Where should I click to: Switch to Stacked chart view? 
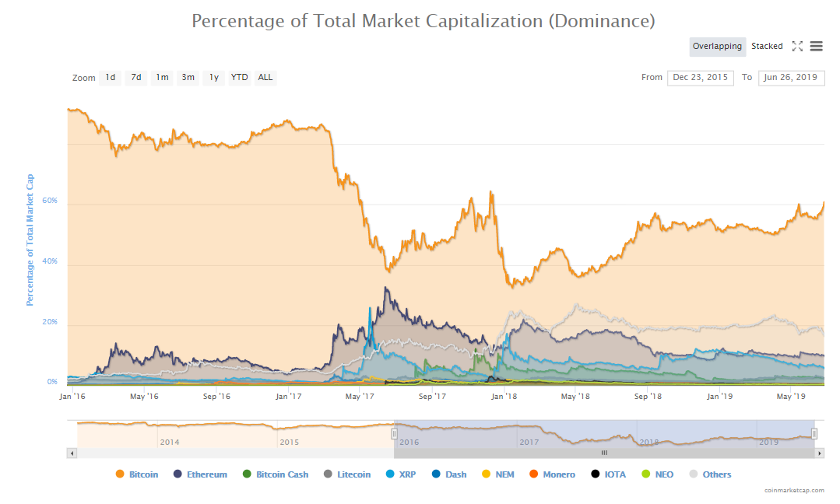click(x=767, y=47)
